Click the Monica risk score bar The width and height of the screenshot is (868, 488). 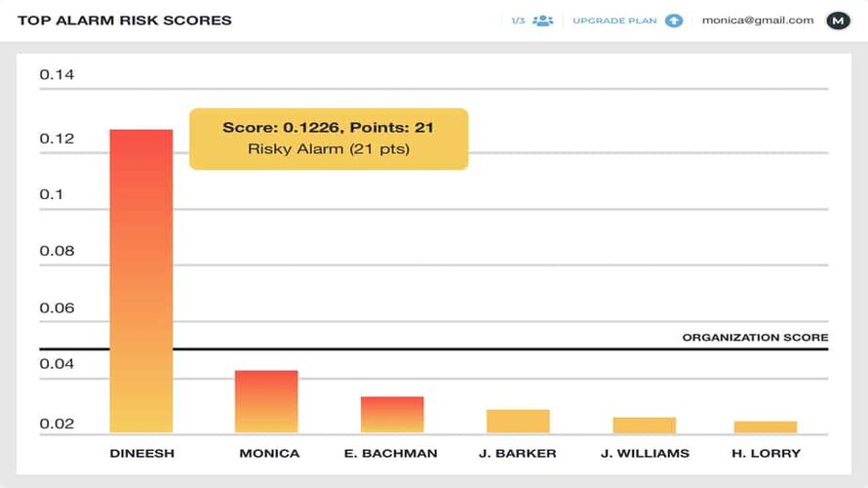pyautogui.click(x=266, y=401)
